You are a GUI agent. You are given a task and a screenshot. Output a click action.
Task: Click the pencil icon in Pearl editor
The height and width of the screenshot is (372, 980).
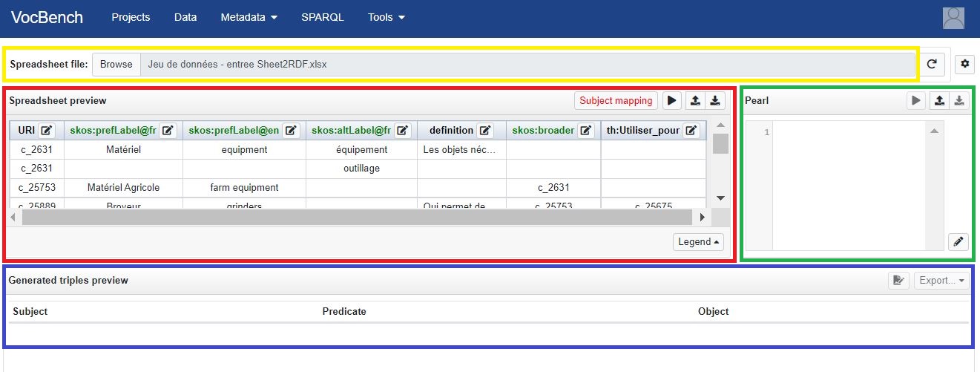[x=958, y=241]
